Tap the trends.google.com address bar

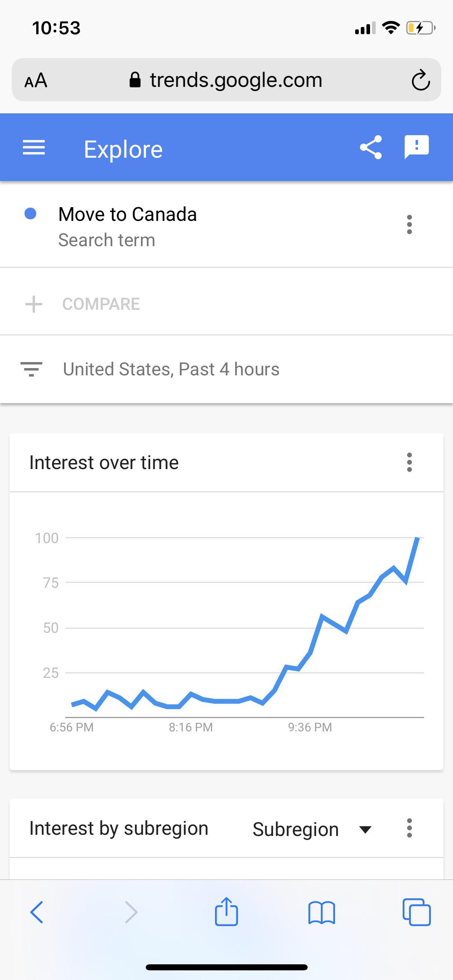(226, 80)
